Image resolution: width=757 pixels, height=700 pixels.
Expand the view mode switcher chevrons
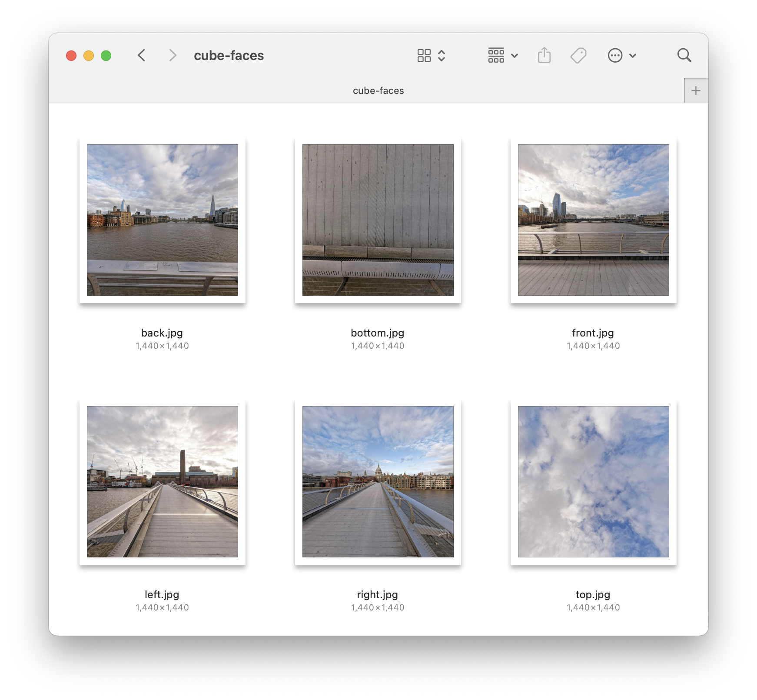coord(442,56)
